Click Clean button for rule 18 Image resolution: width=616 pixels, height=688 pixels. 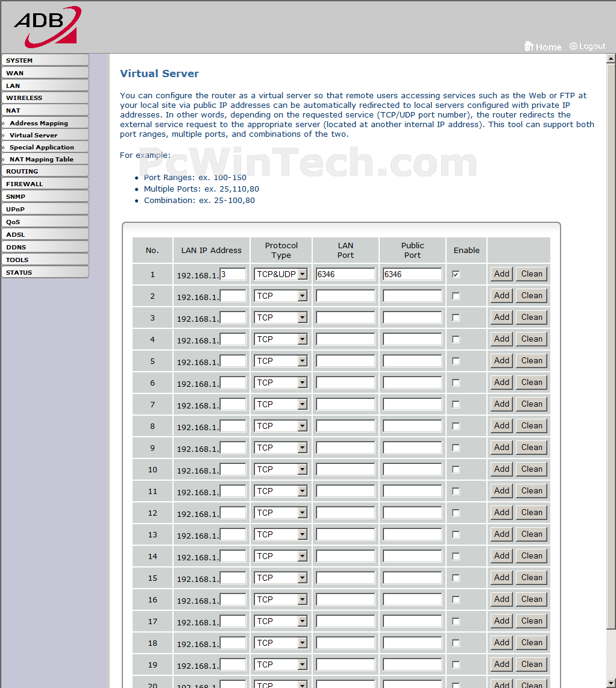[x=532, y=642]
